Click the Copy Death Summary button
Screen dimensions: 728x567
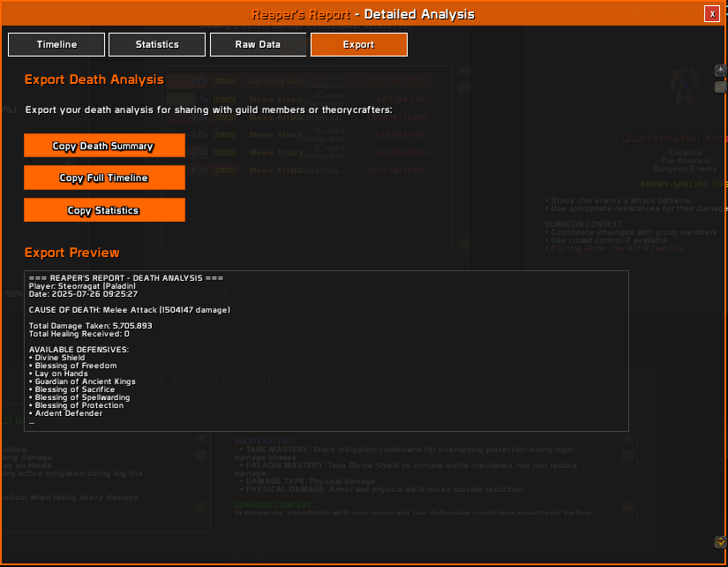coord(104,146)
